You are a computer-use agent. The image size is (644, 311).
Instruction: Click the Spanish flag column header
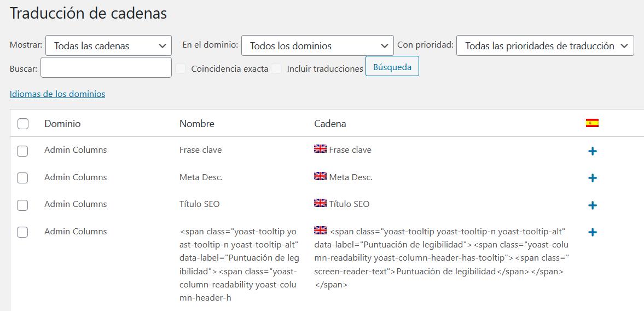click(592, 123)
